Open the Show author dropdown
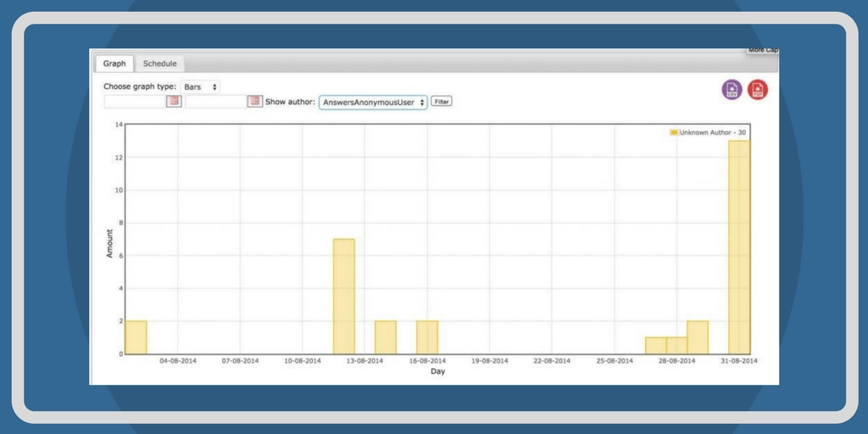868x434 pixels. [373, 102]
